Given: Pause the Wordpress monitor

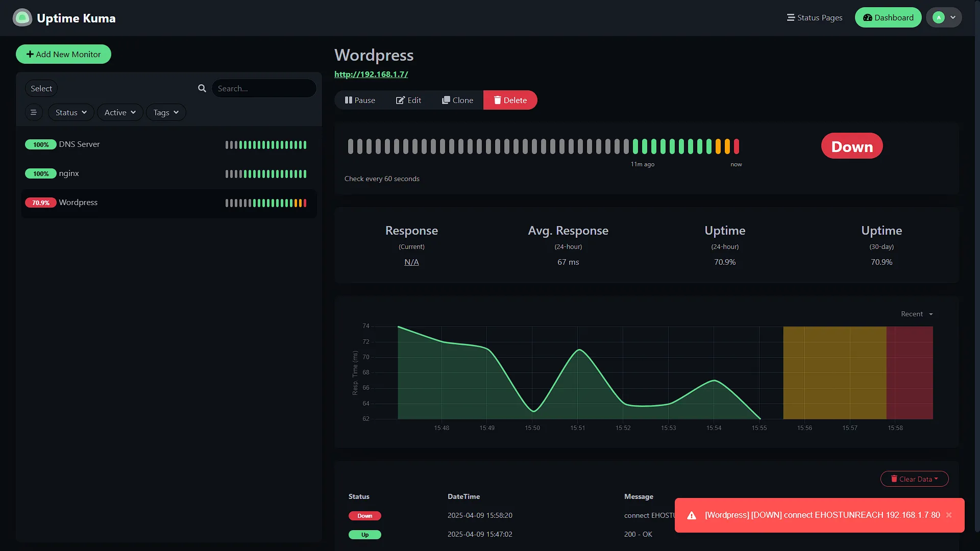Looking at the screenshot, I should [360, 100].
